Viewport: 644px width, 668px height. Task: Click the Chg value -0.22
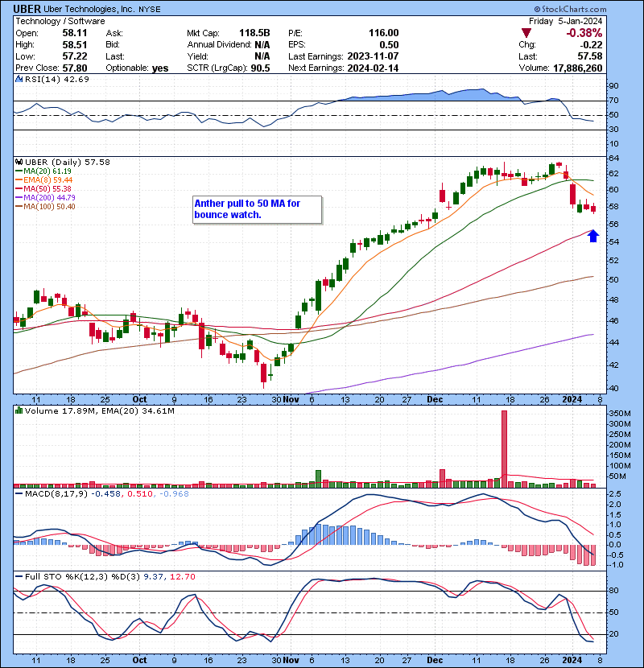[x=591, y=45]
